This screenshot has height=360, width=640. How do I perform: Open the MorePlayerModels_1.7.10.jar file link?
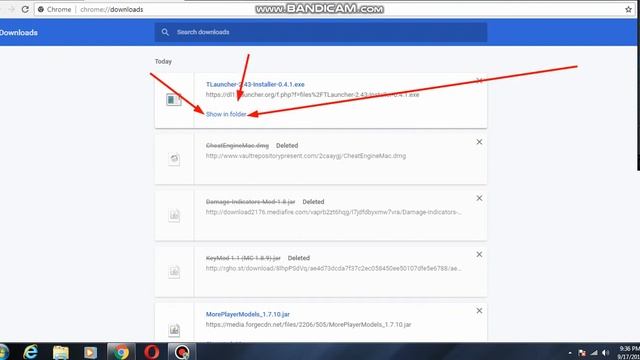[248, 314]
